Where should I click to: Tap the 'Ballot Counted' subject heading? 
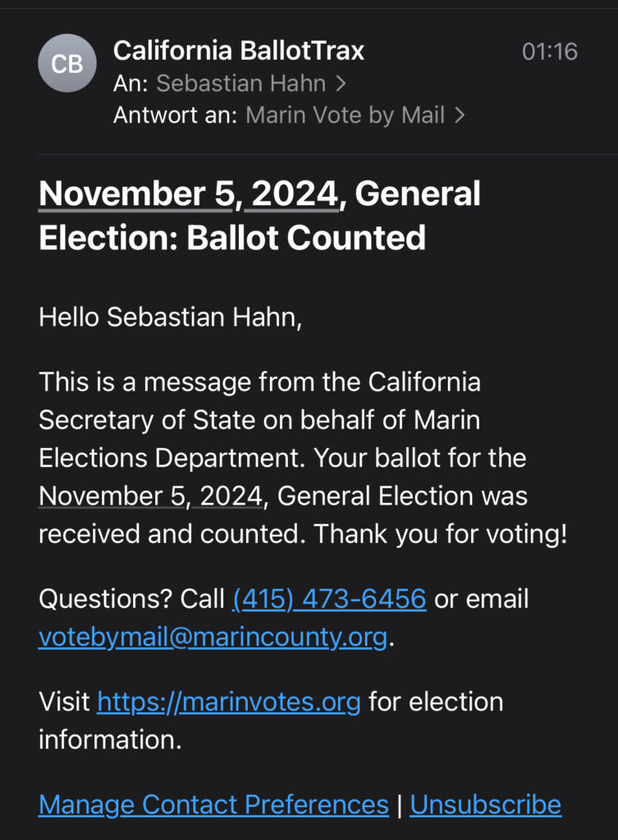[305, 238]
